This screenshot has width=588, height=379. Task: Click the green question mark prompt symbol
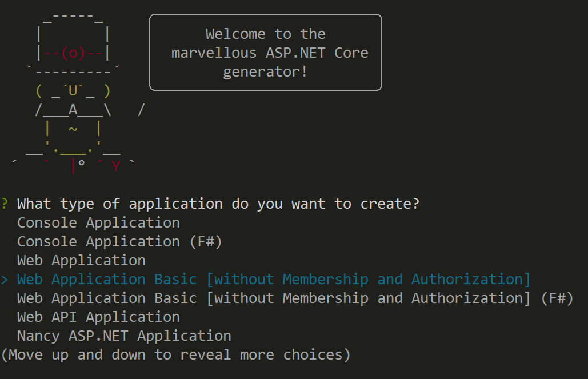click(5, 204)
